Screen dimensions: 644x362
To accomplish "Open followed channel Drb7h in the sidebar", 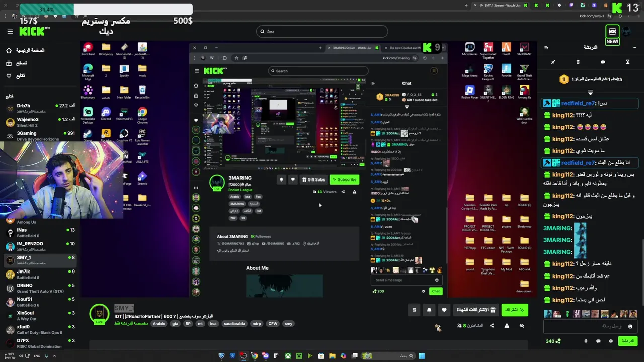I will pyautogui.click(x=40, y=108).
